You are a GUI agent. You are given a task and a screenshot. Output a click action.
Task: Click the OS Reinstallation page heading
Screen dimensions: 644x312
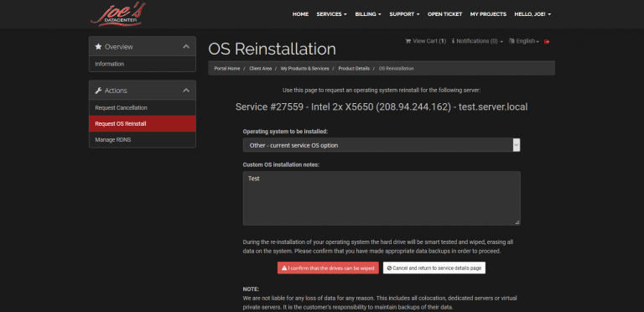[272, 49]
